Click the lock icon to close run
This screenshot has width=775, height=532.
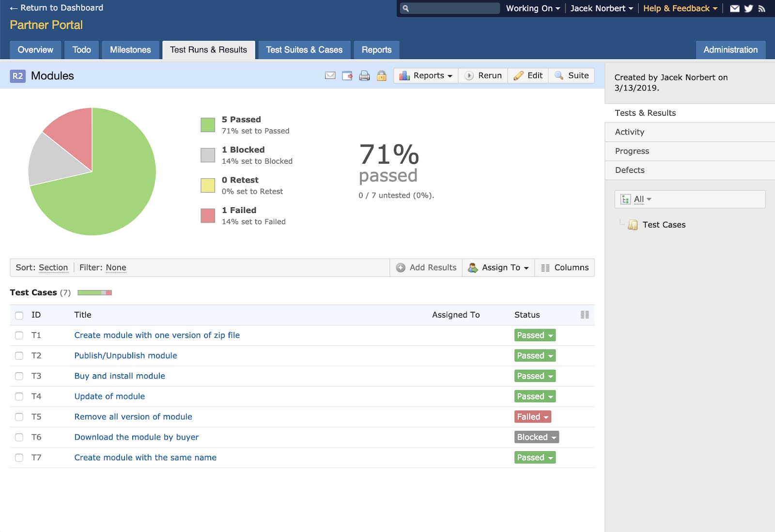[x=382, y=76]
